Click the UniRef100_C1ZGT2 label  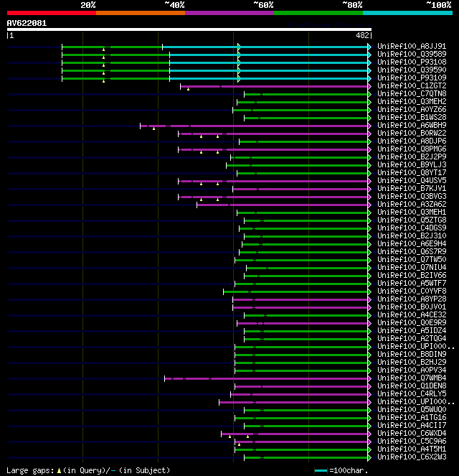tap(412, 86)
